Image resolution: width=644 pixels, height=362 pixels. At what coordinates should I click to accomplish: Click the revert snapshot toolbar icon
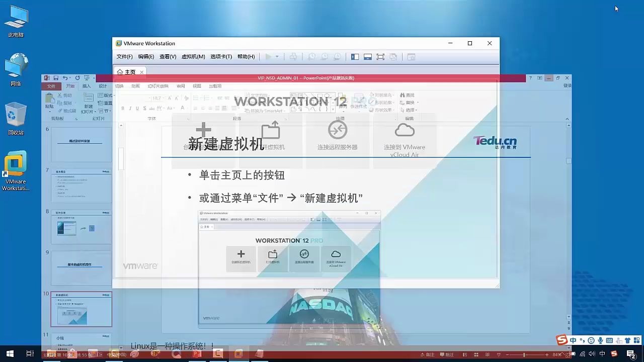325,57
